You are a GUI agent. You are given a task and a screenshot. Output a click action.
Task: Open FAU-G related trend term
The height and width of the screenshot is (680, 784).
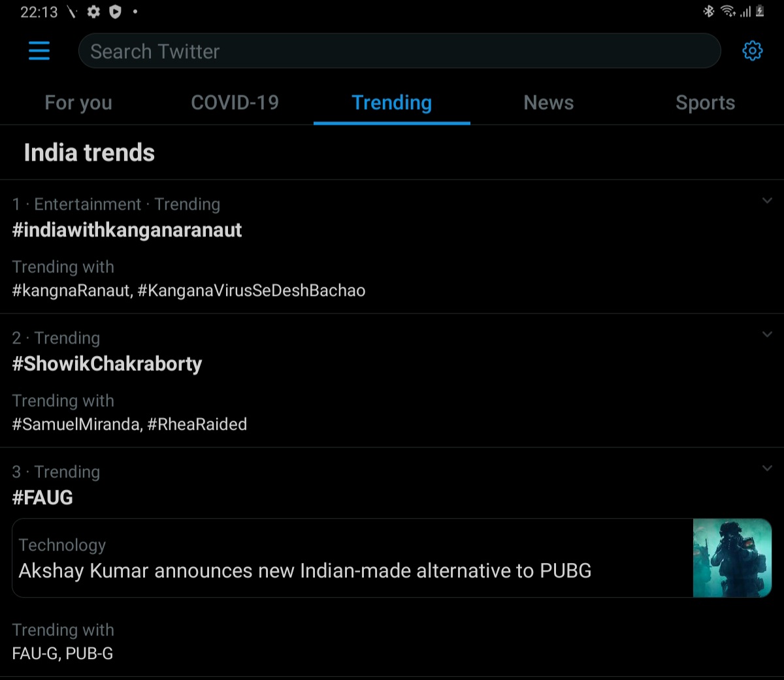pyautogui.click(x=36, y=653)
